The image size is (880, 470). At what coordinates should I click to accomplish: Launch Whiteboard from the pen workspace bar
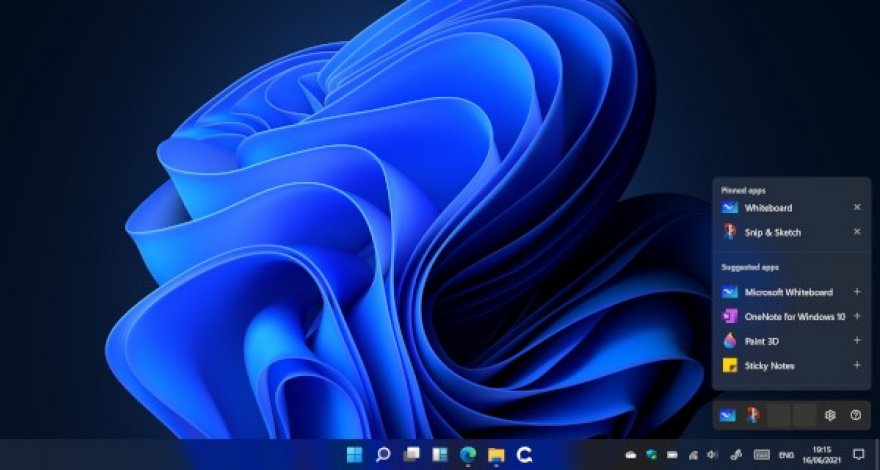[x=728, y=416]
